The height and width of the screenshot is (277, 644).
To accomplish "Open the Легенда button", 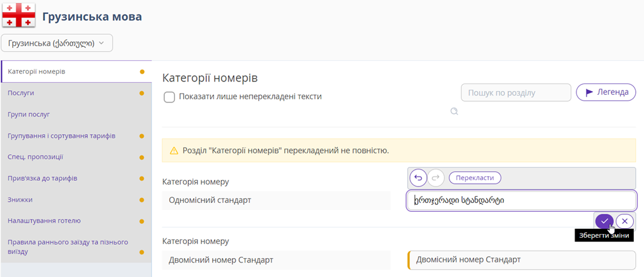I will (x=606, y=92).
